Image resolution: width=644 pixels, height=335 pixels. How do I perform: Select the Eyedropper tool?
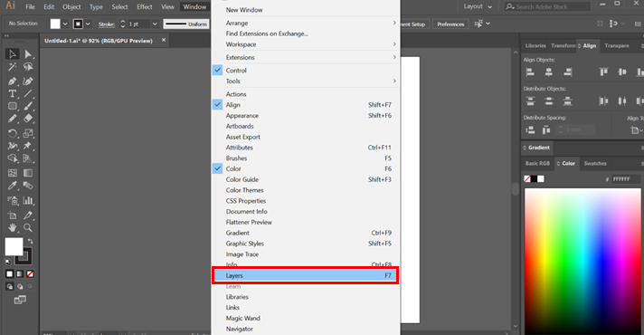[13, 186]
